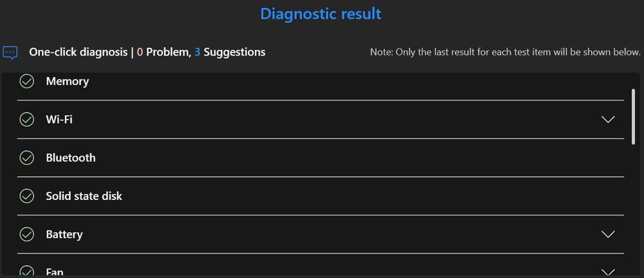Viewport: 644px width, 278px height.
Task: Click the Solid state disk checkmark icon
Action: click(x=26, y=196)
